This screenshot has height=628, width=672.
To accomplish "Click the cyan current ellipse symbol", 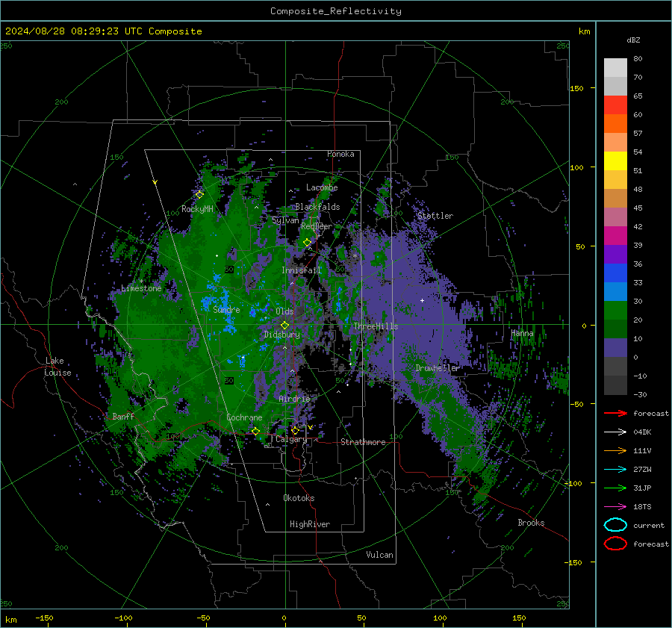I will click(615, 525).
